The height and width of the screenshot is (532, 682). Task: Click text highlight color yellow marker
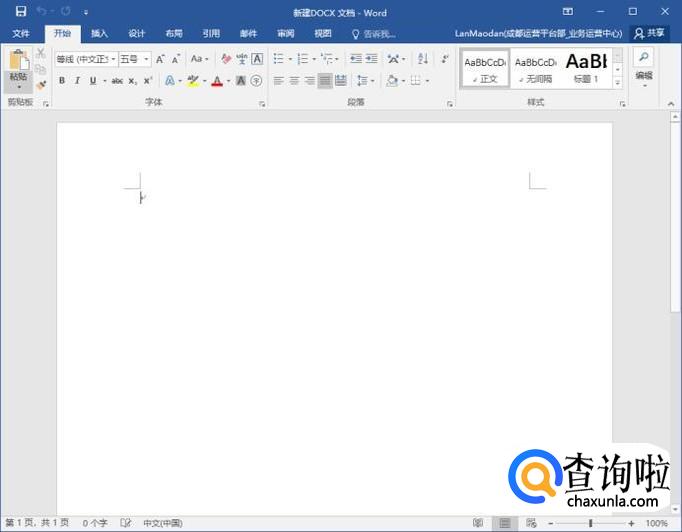[x=193, y=80]
